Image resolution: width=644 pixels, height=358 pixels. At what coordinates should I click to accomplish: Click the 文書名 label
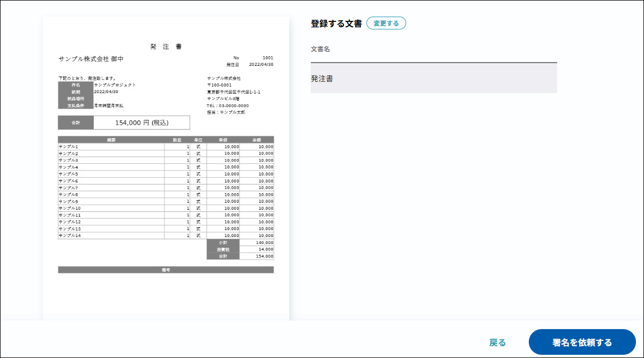pyautogui.click(x=320, y=49)
